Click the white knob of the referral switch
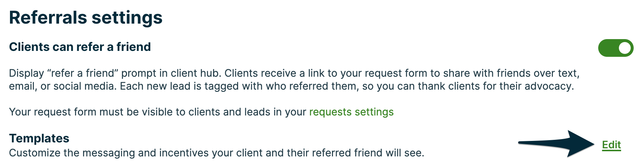Image resolution: width=644 pixels, height=166 pixels. [x=625, y=48]
